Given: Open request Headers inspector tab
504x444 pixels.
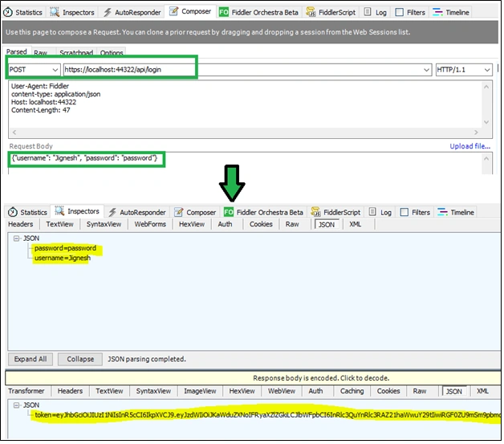Looking at the screenshot, I should 21,225.
